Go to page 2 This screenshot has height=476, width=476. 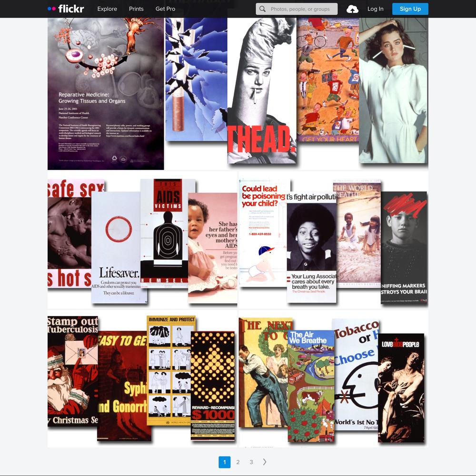[238, 462]
